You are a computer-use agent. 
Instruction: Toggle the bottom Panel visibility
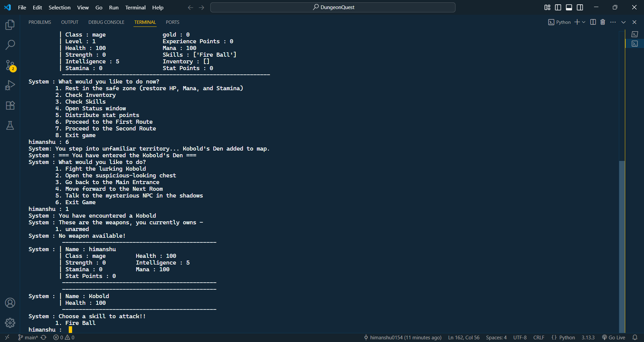(x=569, y=7)
